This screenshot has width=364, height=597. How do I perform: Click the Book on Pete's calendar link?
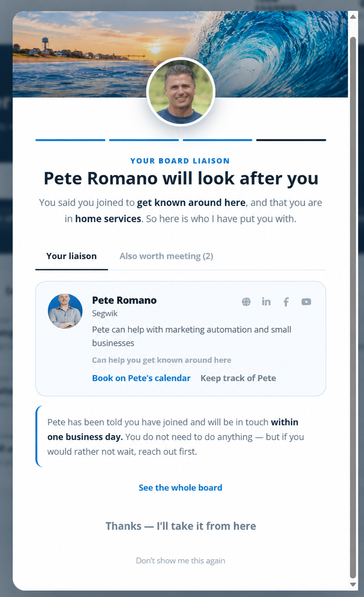pos(141,378)
